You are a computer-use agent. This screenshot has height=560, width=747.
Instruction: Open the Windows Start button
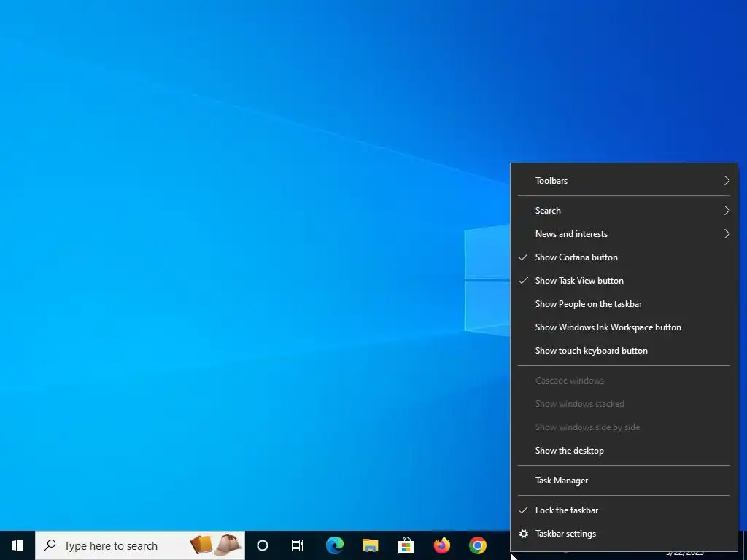coord(18,545)
